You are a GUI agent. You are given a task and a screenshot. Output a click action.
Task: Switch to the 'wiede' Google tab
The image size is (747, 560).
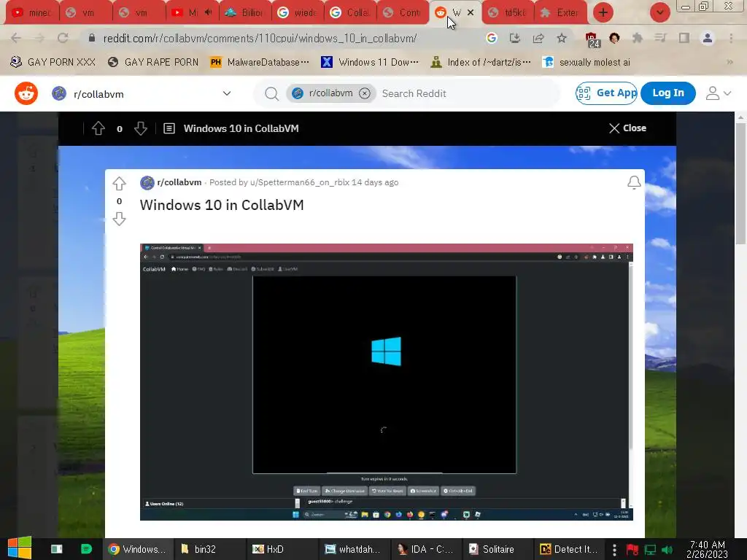coord(298,12)
